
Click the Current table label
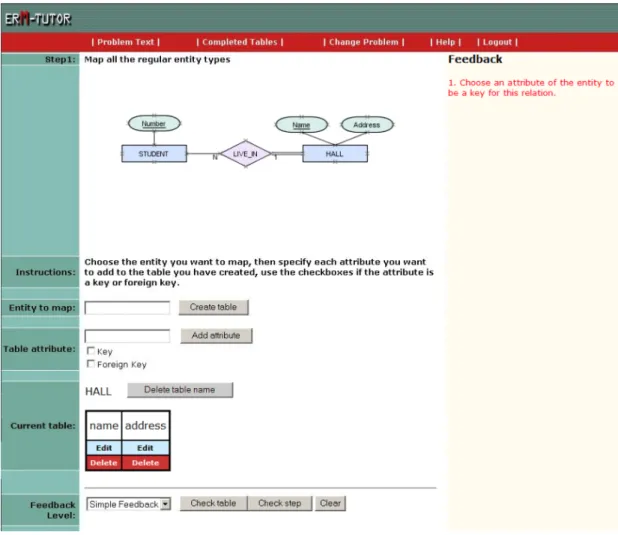click(43, 426)
